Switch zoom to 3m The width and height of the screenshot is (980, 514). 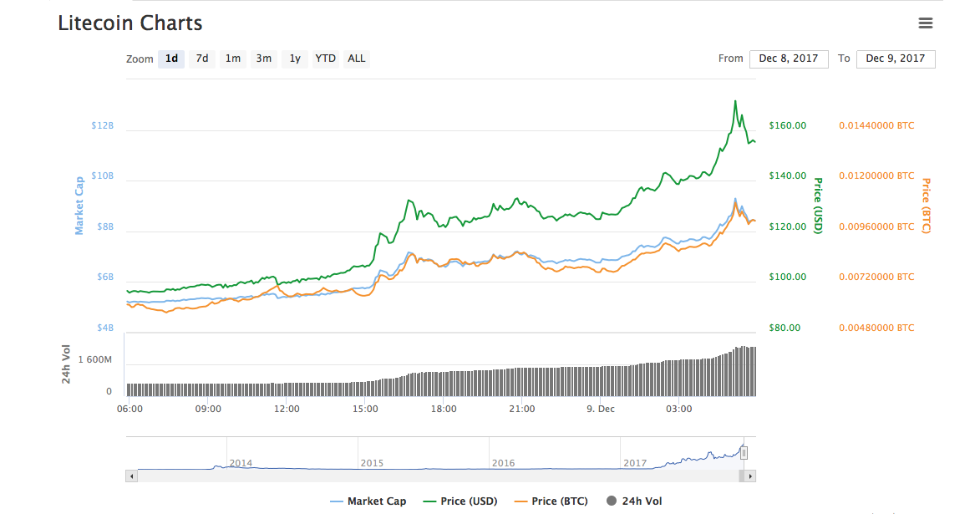click(x=264, y=59)
